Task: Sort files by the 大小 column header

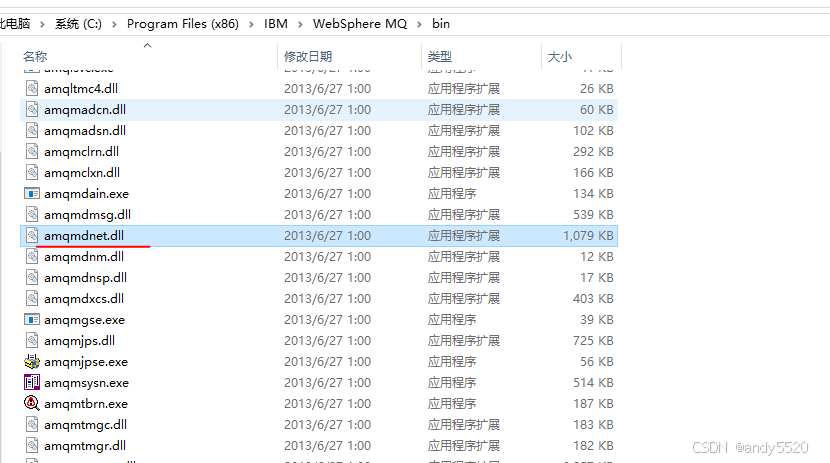Action: pos(560,56)
